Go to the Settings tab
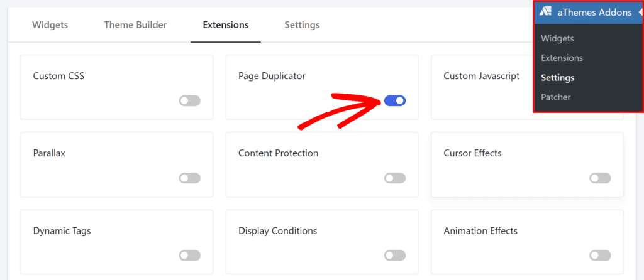The image size is (644, 280). (302, 25)
